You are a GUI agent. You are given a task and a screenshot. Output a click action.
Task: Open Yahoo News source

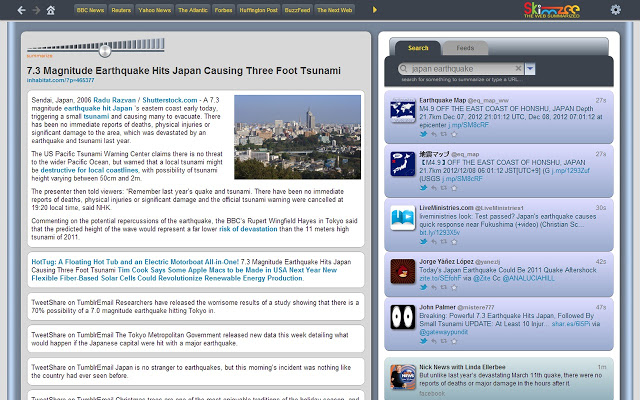click(x=154, y=10)
